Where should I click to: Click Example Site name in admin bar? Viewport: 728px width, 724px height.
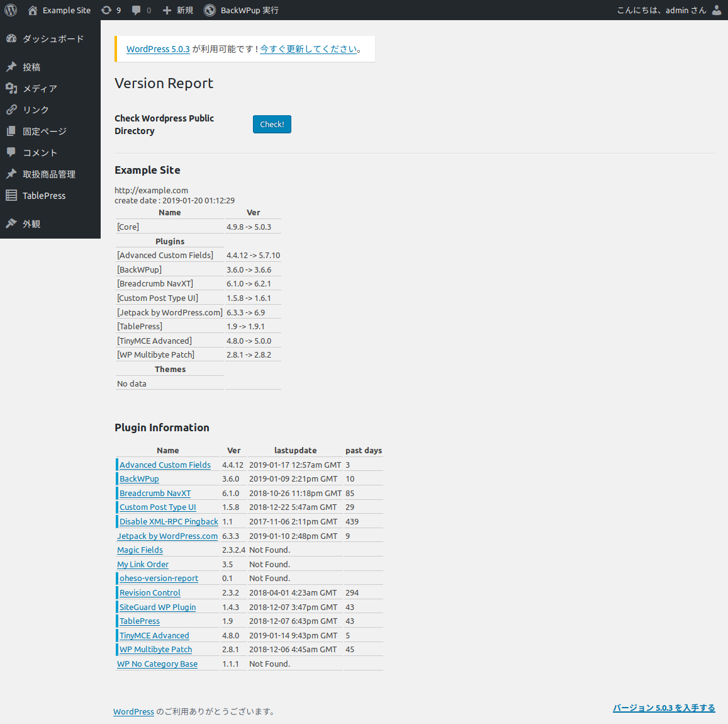tap(67, 10)
